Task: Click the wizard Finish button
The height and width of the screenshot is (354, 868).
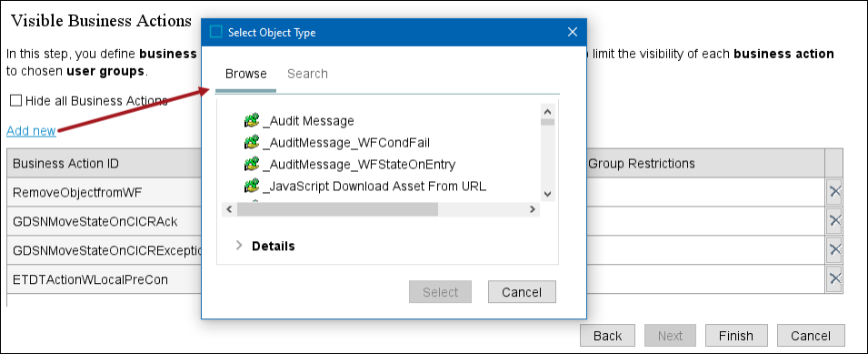Action: tap(736, 336)
